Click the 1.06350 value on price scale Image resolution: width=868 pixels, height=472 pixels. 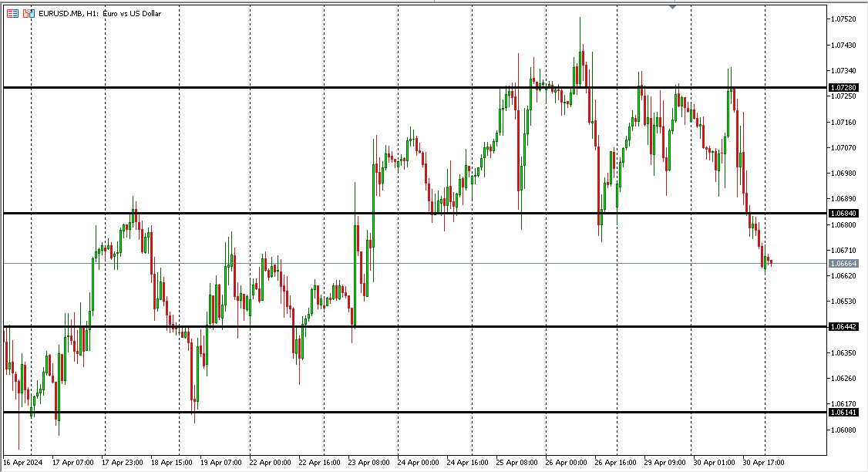pyautogui.click(x=843, y=352)
